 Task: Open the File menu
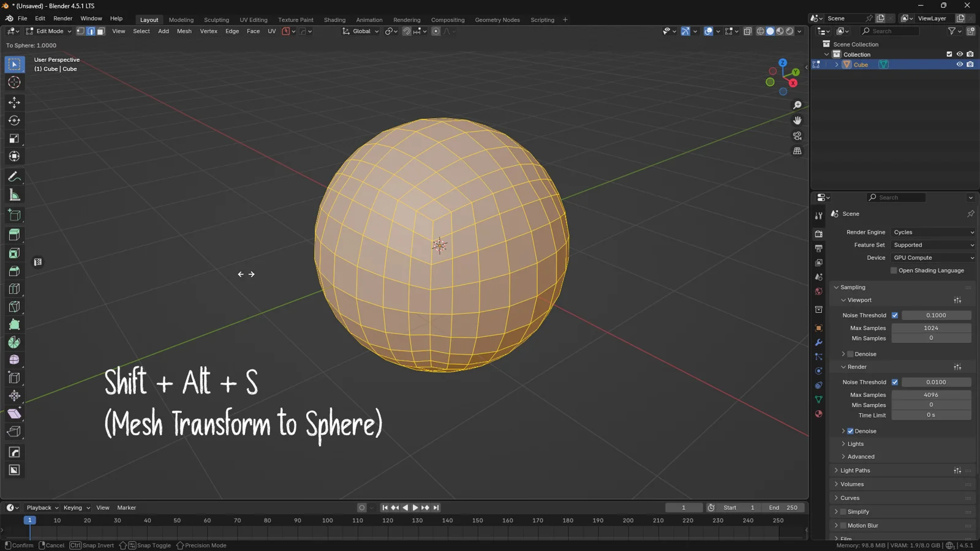click(x=22, y=18)
